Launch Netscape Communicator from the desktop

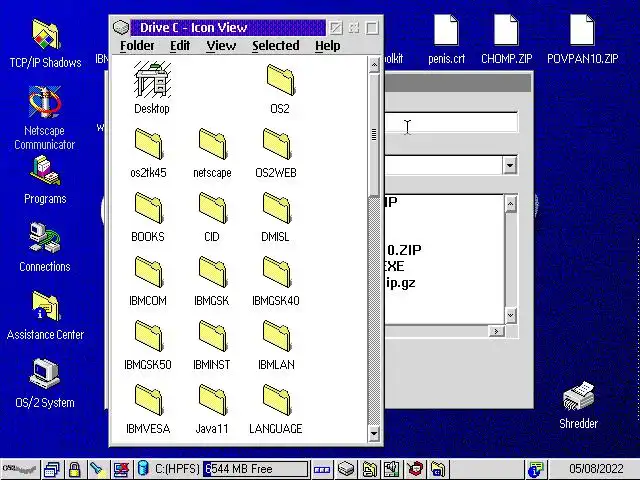[x=45, y=102]
